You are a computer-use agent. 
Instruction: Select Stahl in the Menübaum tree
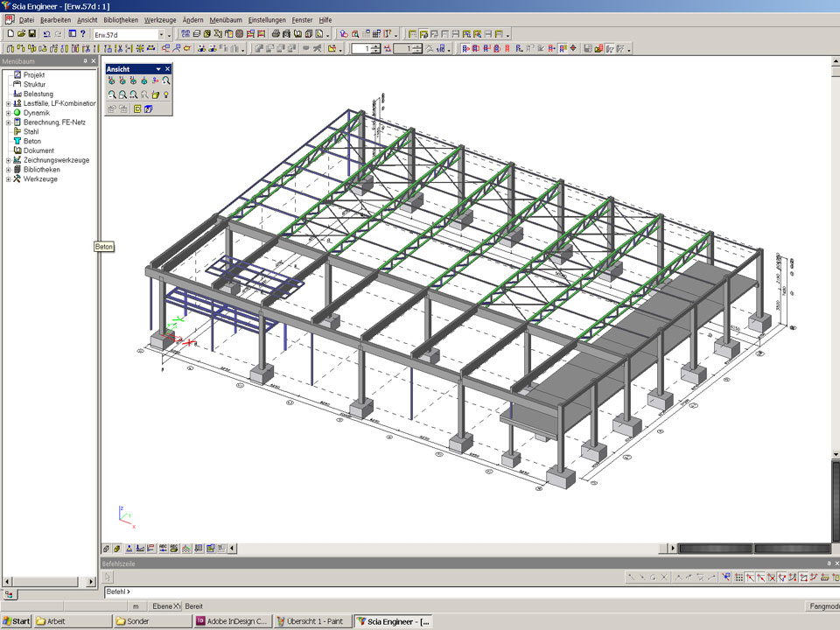click(x=31, y=131)
